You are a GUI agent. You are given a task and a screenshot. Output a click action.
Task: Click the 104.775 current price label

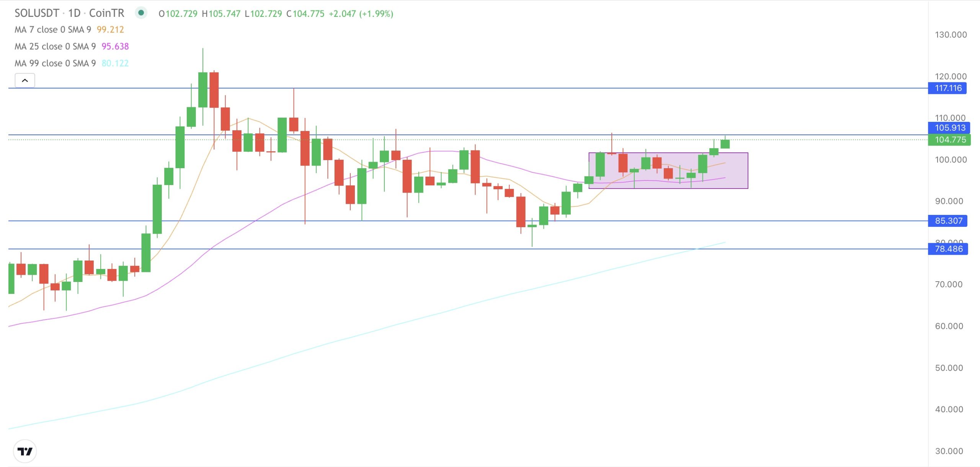coord(949,140)
